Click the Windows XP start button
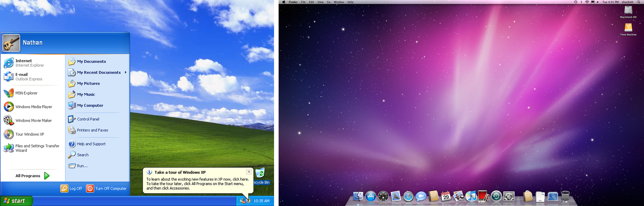 click(x=16, y=201)
